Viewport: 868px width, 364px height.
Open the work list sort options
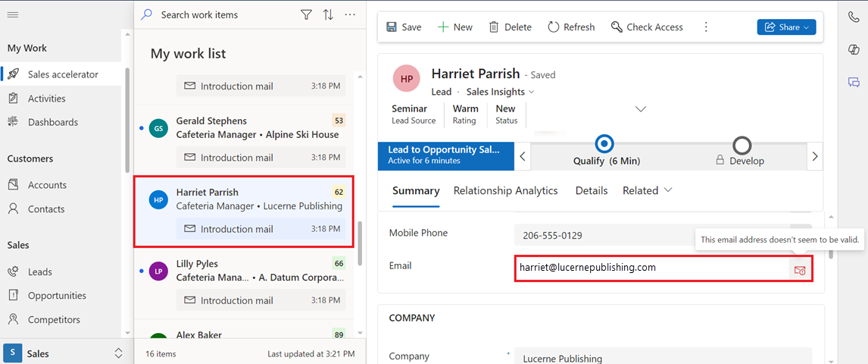point(328,15)
